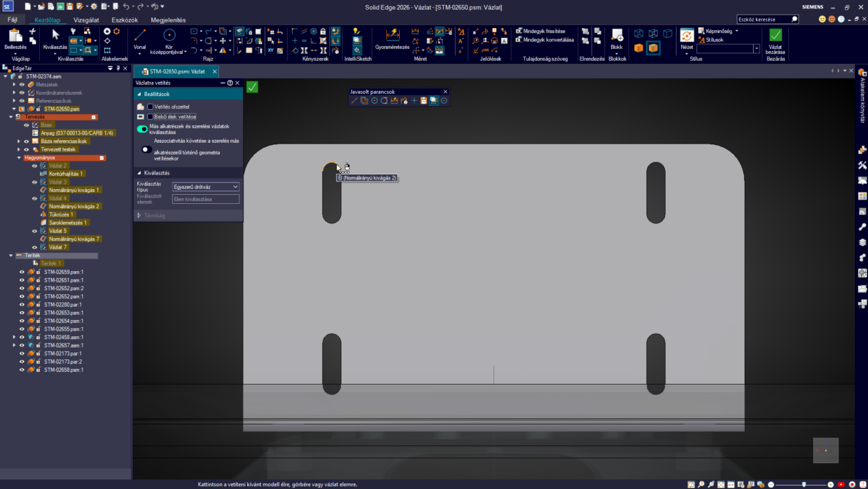
Task: Click the Nézet view icon
Action: 687,36
